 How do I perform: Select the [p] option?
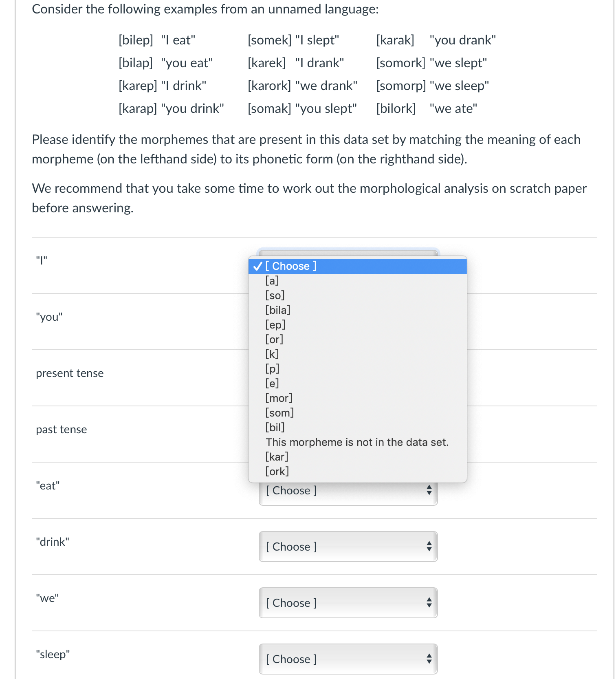357,368
